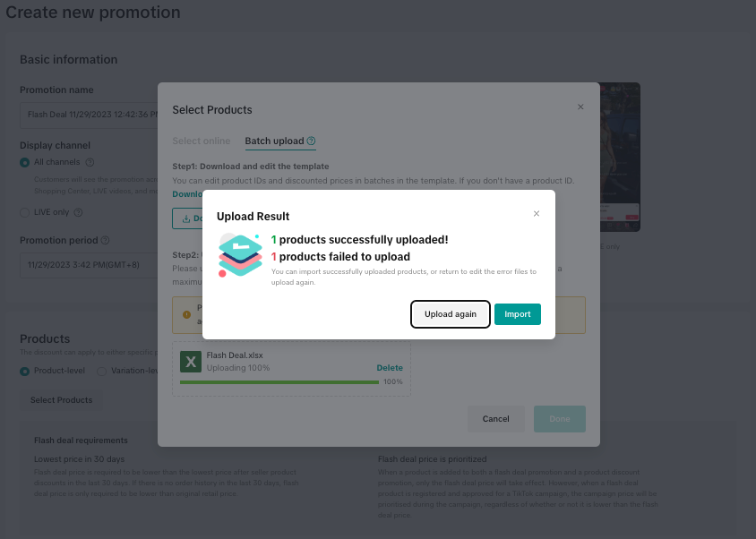Image resolution: width=756 pixels, height=539 pixels.
Task: Click the Upload Result stacked-layers illustration
Action: 240,255
